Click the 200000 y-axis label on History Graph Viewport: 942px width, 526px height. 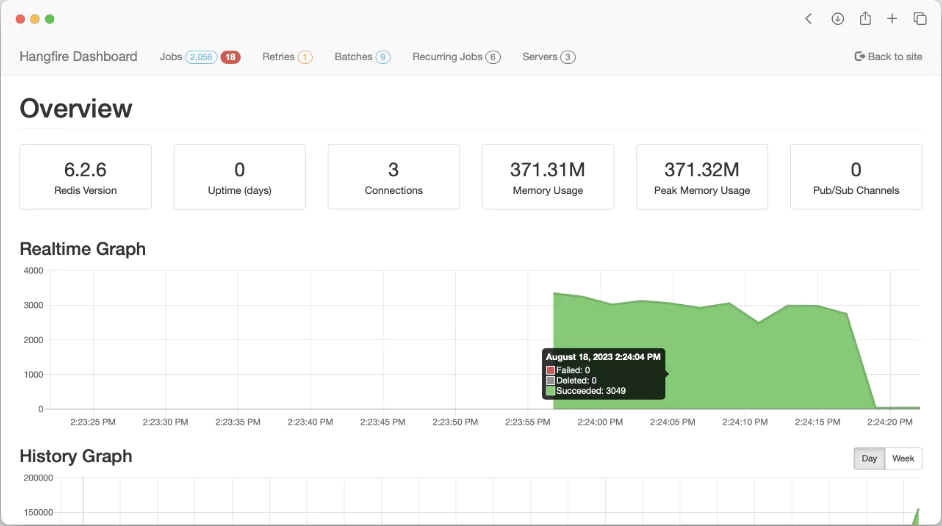[38, 478]
